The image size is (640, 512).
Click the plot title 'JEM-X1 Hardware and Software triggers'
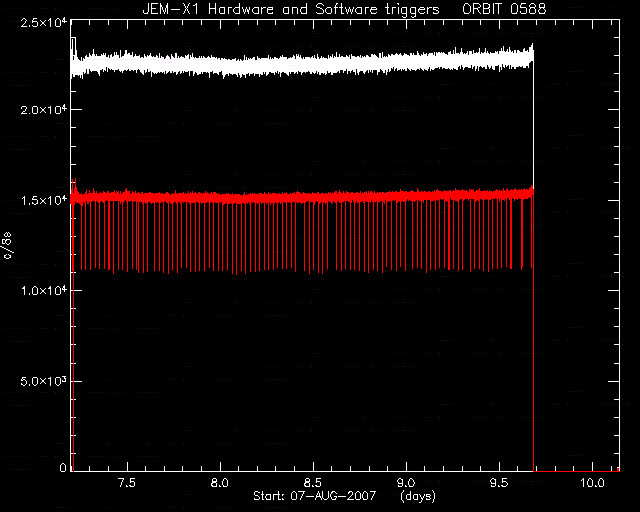[x=291, y=9]
